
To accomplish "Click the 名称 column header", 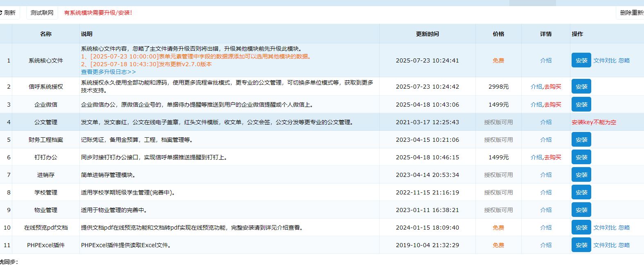I will tap(46, 34).
